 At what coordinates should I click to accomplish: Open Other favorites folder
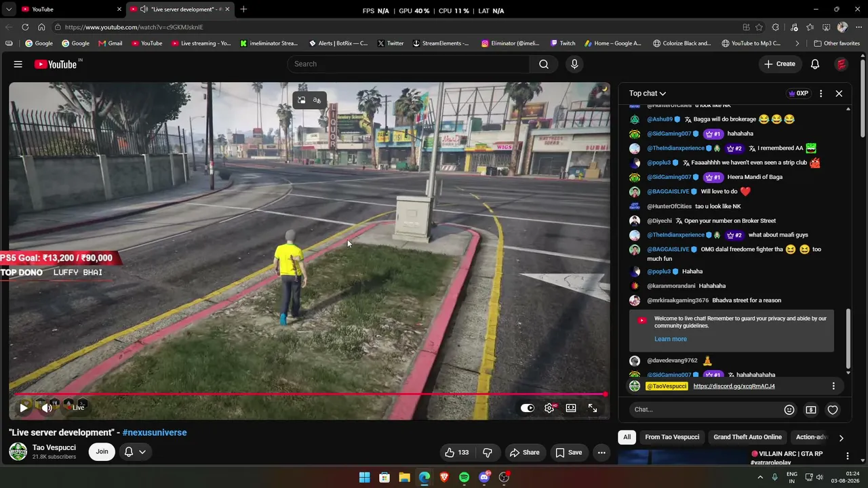click(837, 43)
